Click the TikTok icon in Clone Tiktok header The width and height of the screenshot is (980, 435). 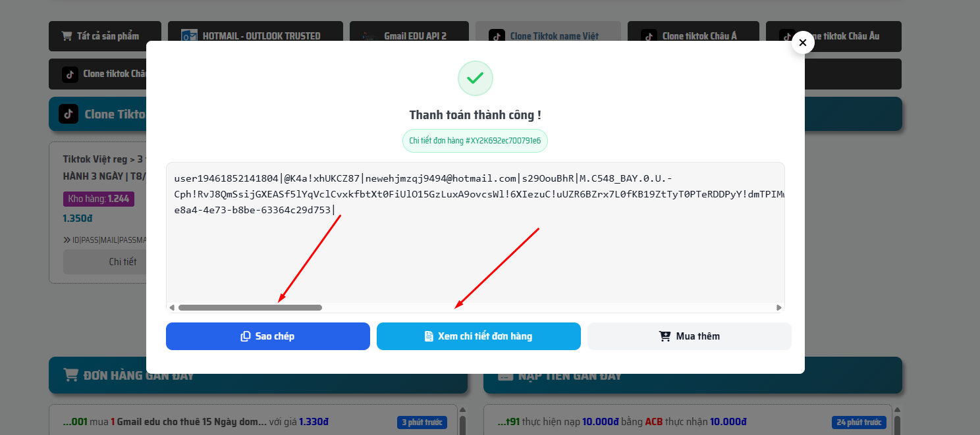pos(68,114)
